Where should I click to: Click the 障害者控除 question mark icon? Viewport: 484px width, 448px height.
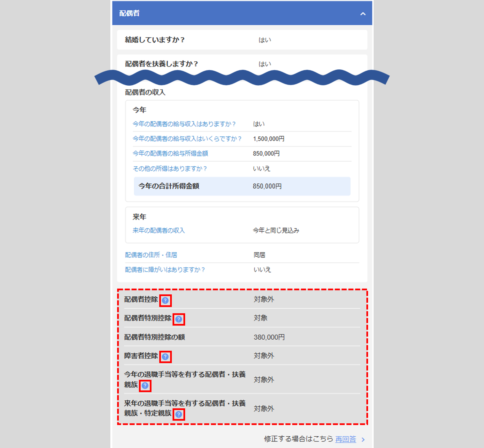click(165, 357)
